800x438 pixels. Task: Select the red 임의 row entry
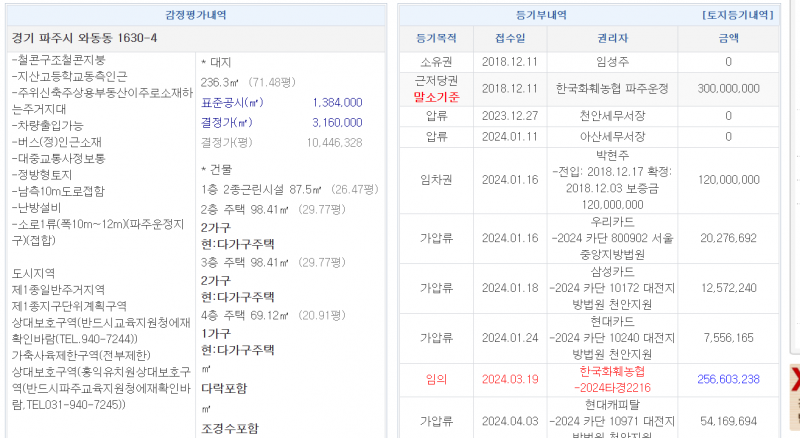coord(436,379)
